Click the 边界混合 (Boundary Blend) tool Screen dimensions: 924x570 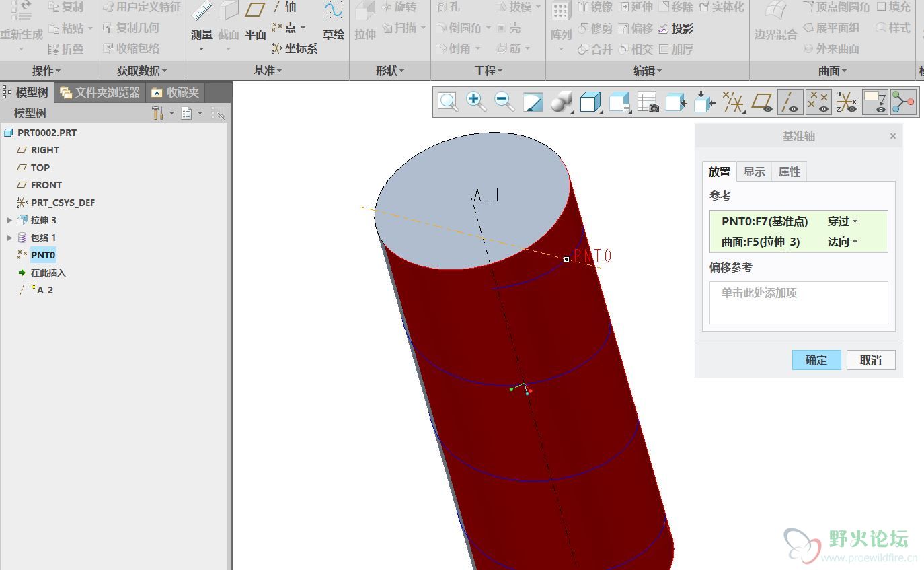pos(775,22)
